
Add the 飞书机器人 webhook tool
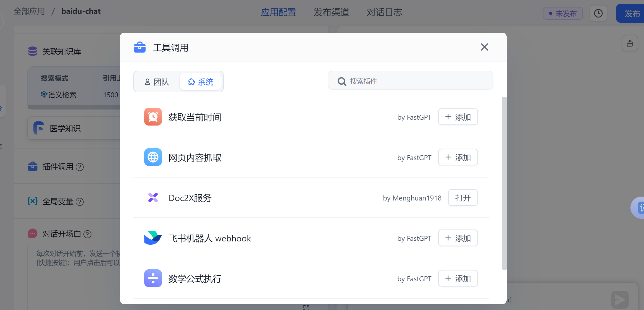[458, 238]
